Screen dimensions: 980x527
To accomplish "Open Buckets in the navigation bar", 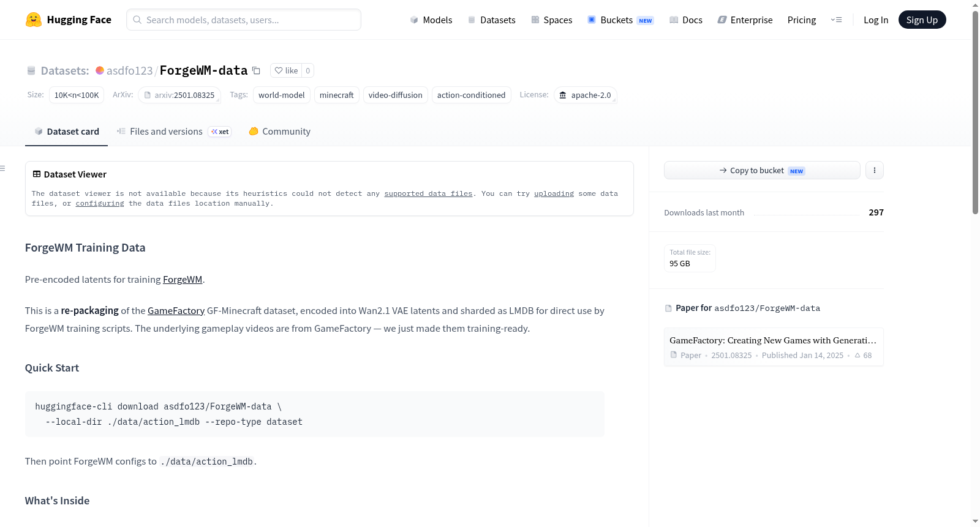I will click(x=620, y=20).
